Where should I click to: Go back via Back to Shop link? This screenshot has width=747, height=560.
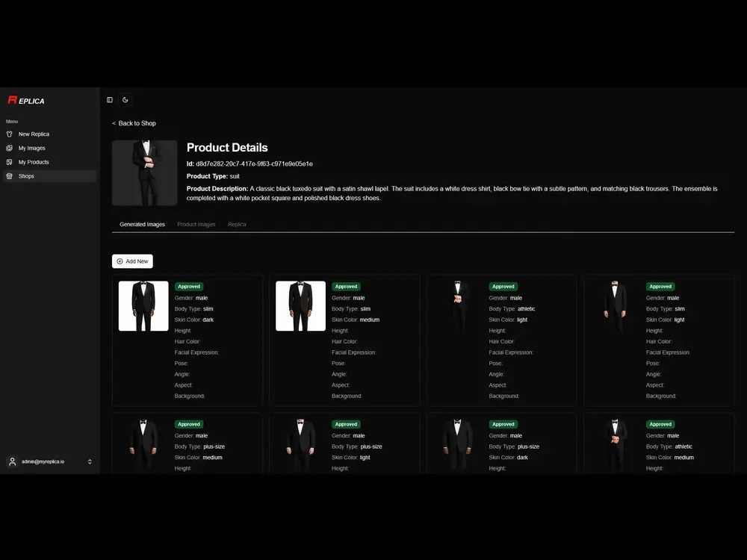pyautogui.click(x=134, y=123)
